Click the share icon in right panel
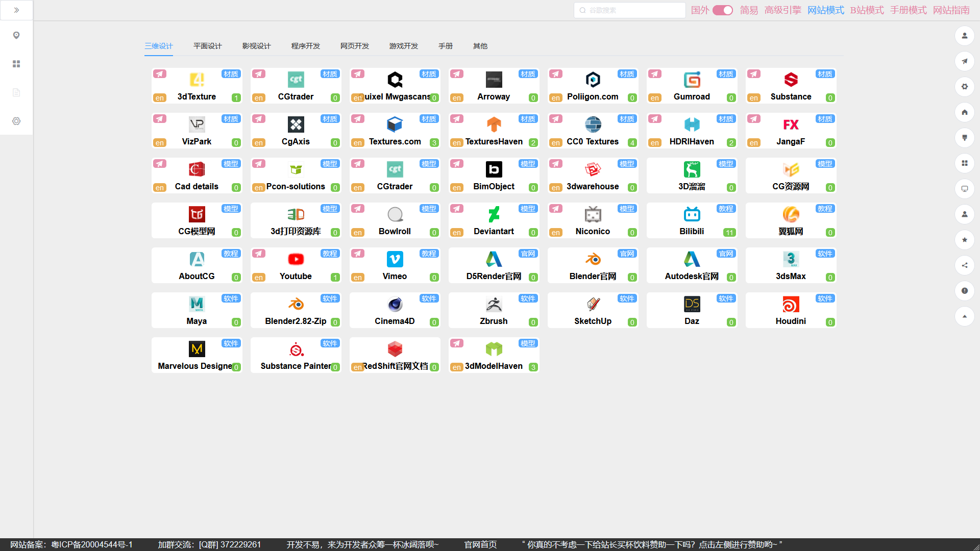The image size is (980, 551). [964, 265]
